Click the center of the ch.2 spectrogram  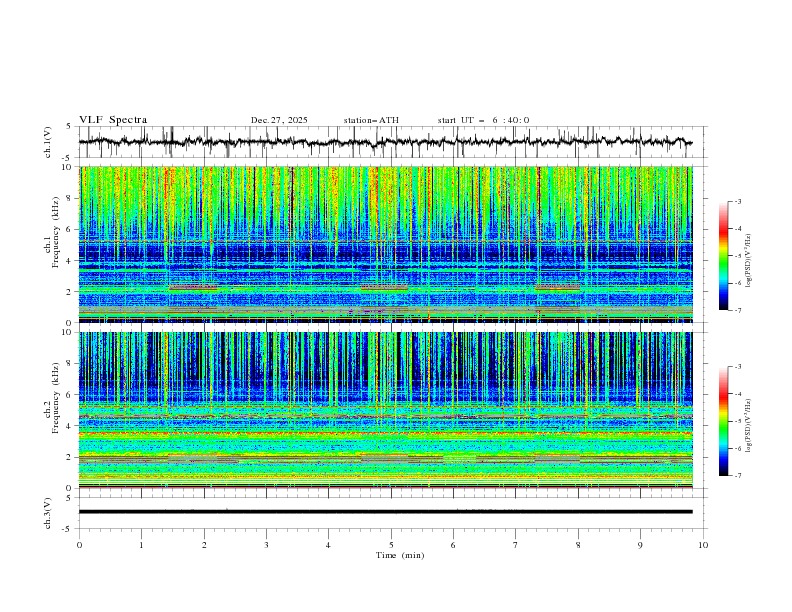[391, 409]
